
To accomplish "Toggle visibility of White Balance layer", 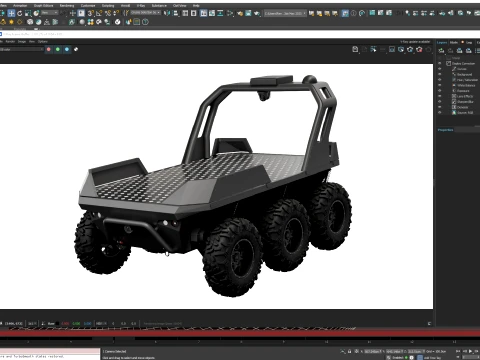I will tap(440, 85).
